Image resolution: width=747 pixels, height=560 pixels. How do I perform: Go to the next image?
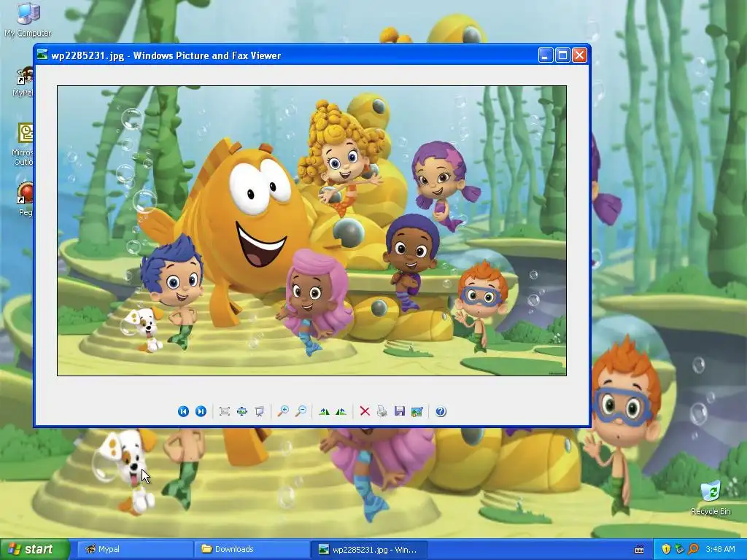click(201, 411)
